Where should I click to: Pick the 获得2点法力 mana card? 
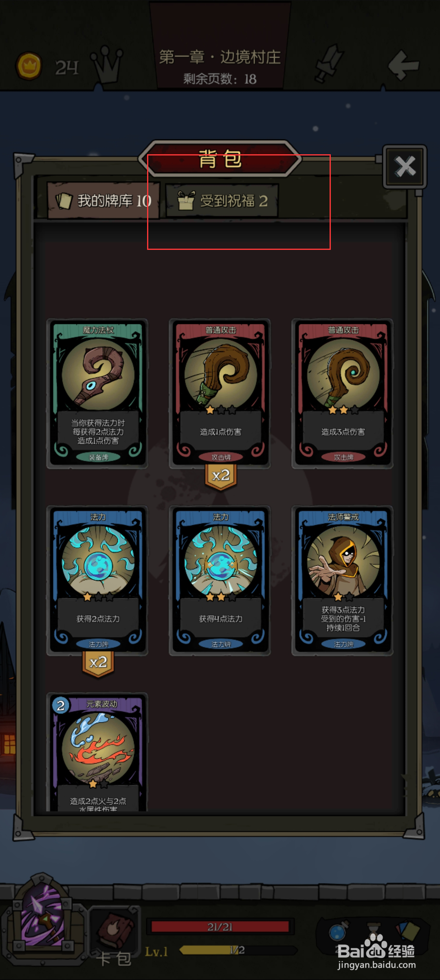click(x=98, y=580)
